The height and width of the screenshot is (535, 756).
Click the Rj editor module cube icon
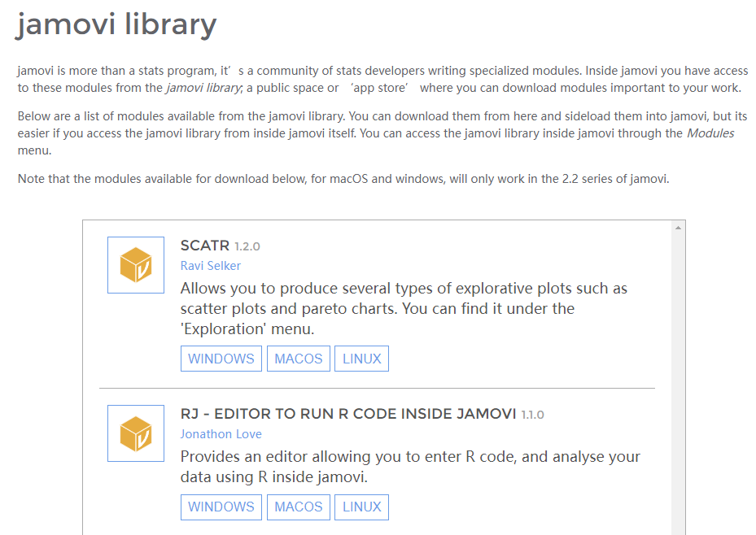[135, 433]
